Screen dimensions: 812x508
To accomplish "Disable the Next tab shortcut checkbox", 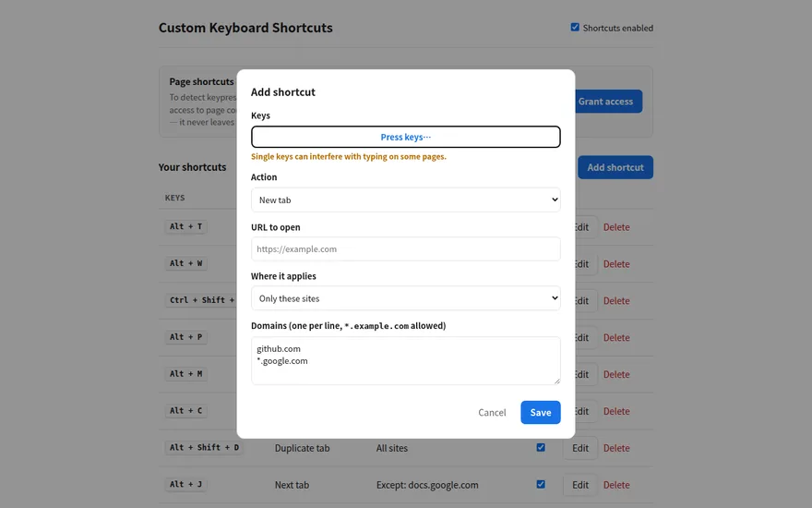I will pyautogui.click(x=541, y=484).
